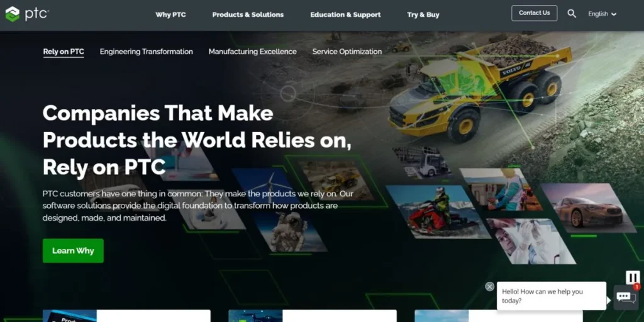Pause the hero animation with pause button

[x=633, y=277]
